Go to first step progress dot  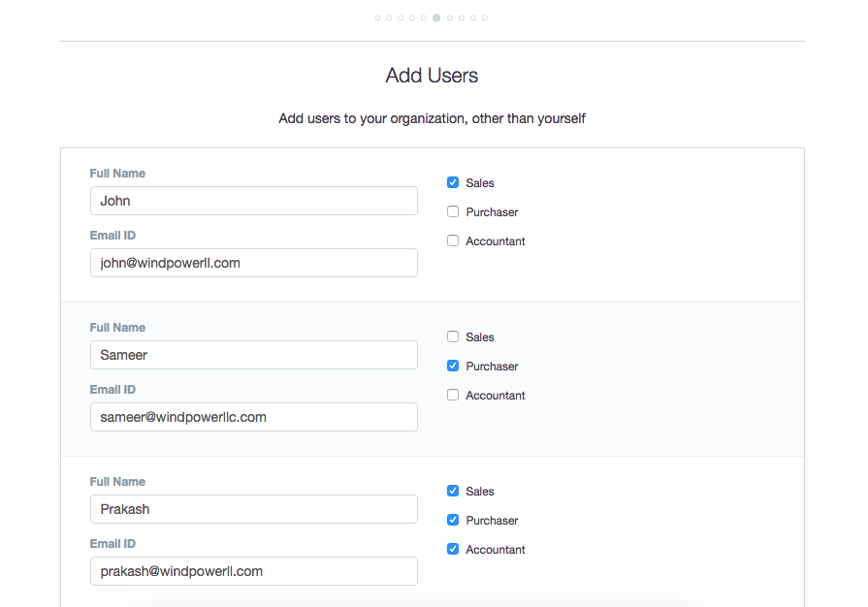tap(377, 17)
